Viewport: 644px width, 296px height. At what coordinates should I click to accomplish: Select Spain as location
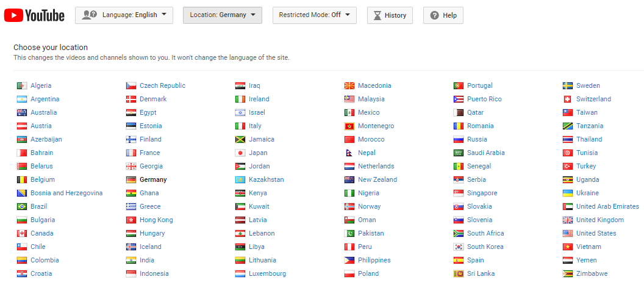point(475,260)
